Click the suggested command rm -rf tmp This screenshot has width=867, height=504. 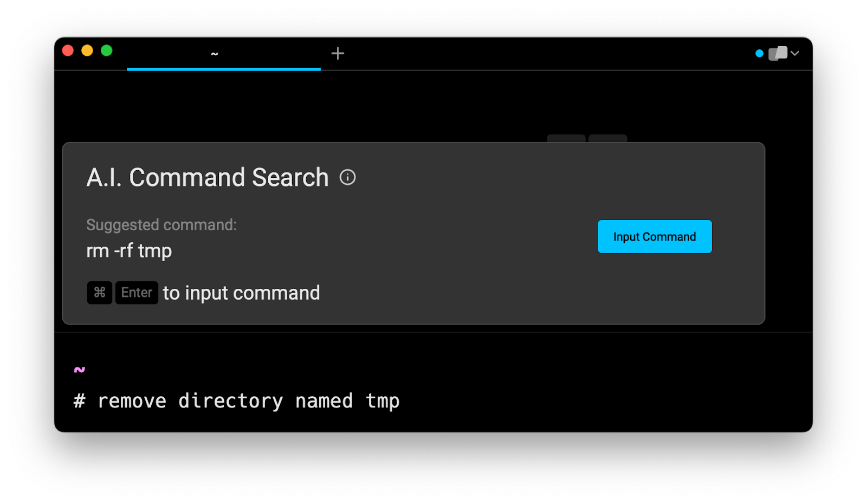click(129, 251)
